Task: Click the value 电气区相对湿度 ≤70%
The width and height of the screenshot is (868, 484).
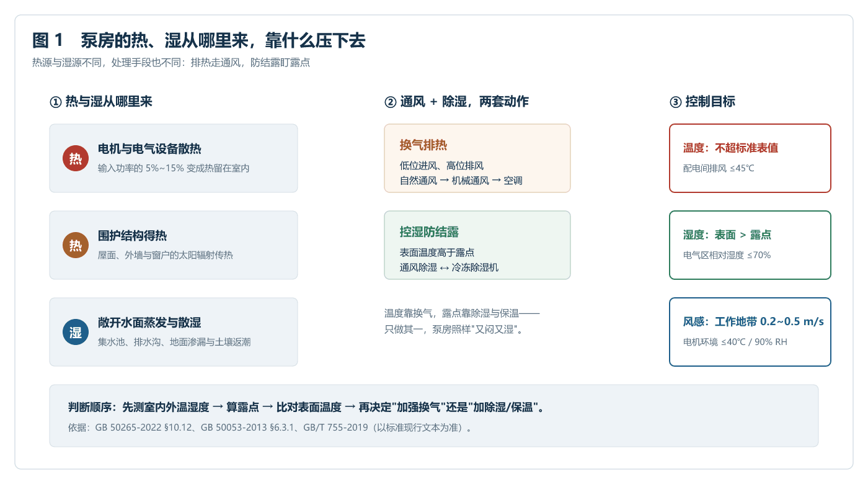Action: (x=727, y=255)
